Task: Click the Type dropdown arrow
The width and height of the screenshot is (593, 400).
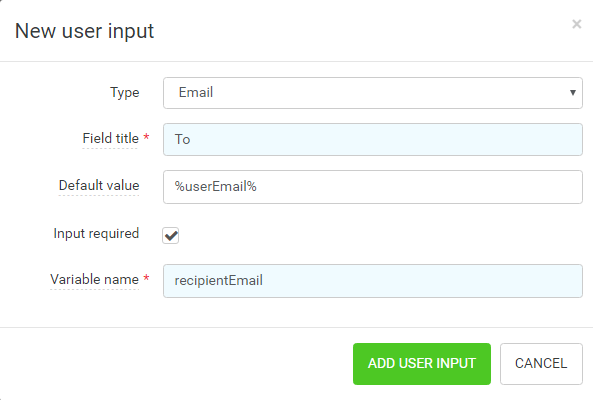Action: (x=573, y=93)
